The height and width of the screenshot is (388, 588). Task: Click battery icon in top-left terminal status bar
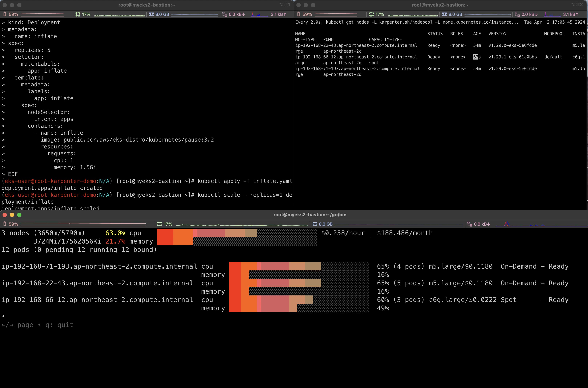coord(5,14)
